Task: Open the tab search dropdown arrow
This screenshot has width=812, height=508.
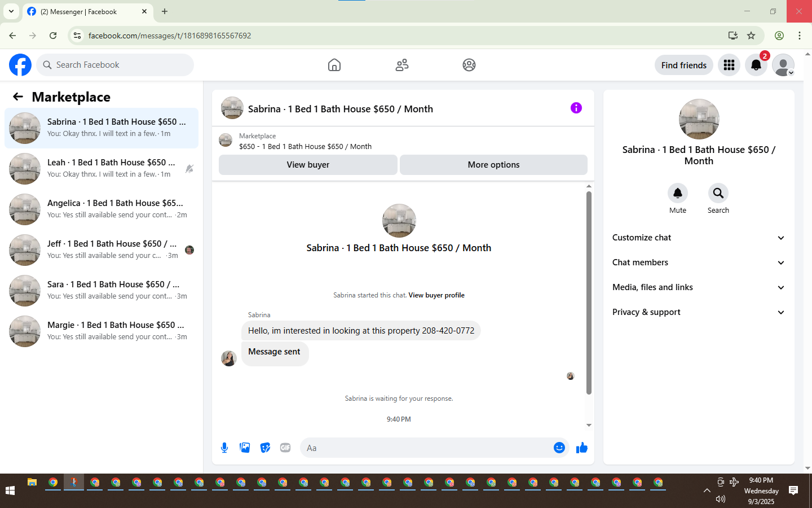Action: [11, 11]
